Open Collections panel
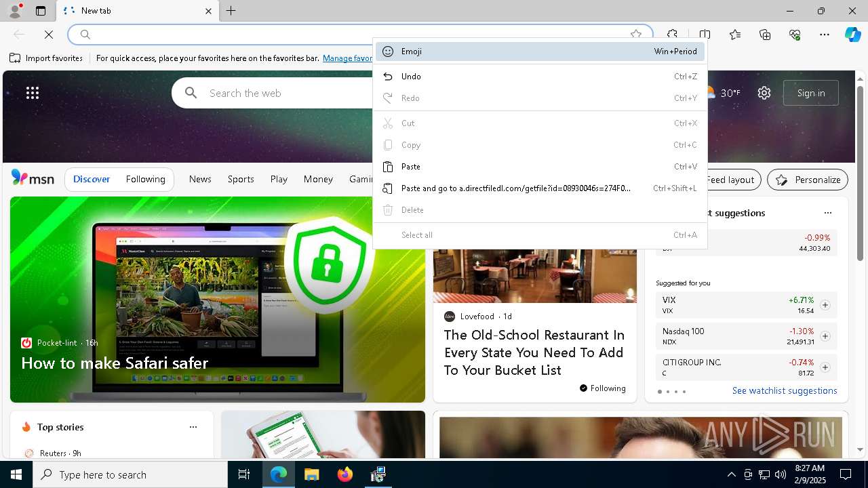This screenshot has width=868, height=488. pyautogui.click(x=765, y=35)
